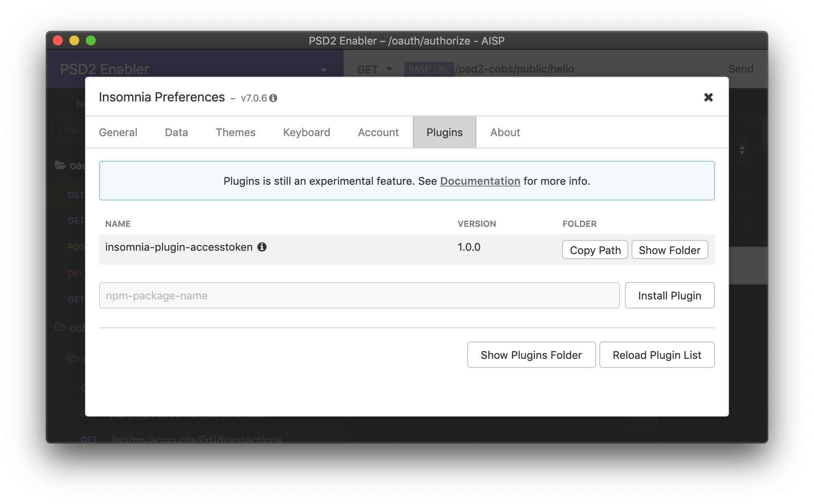Switch to the Data tab
This screenshot has height=504, width=814.
coord(176,132)
